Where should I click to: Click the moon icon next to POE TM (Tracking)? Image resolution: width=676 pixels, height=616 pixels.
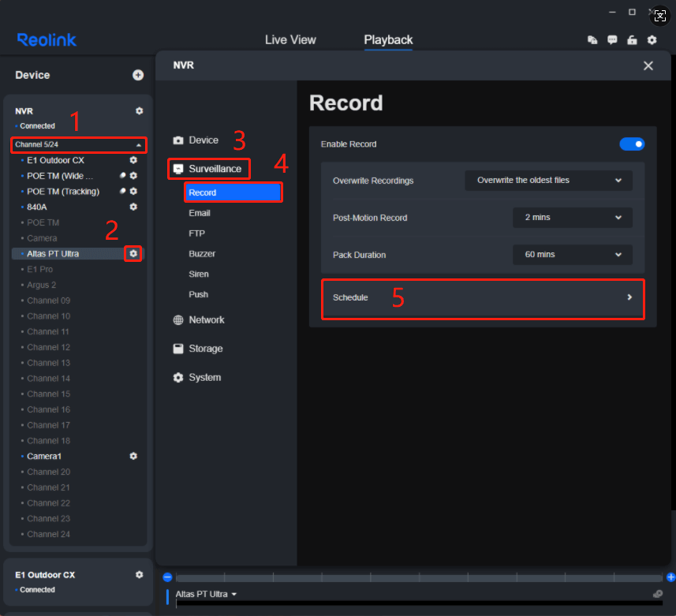pos(122,191)
